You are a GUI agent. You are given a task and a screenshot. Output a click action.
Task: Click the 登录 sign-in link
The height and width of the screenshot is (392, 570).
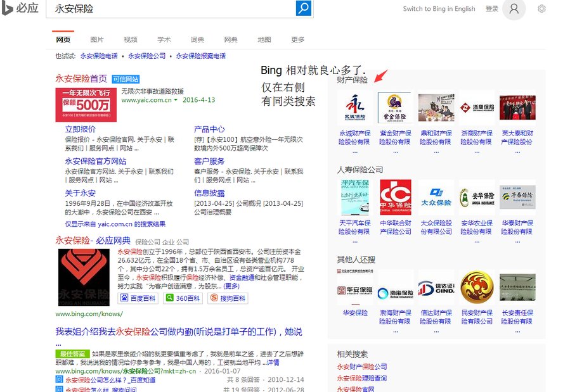click(x=491, y=9)
